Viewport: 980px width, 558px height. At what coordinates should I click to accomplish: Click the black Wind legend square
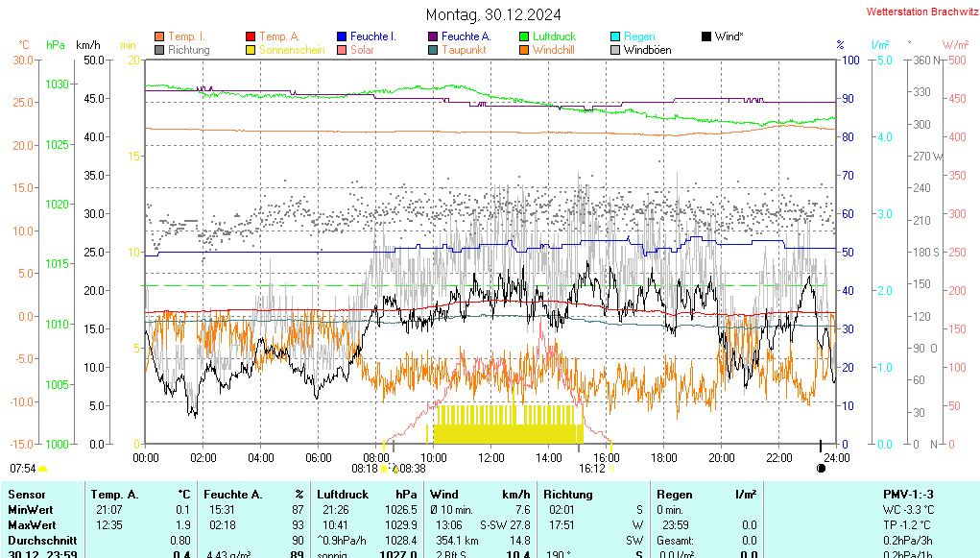pyautogui.click(x=706, y=36)
